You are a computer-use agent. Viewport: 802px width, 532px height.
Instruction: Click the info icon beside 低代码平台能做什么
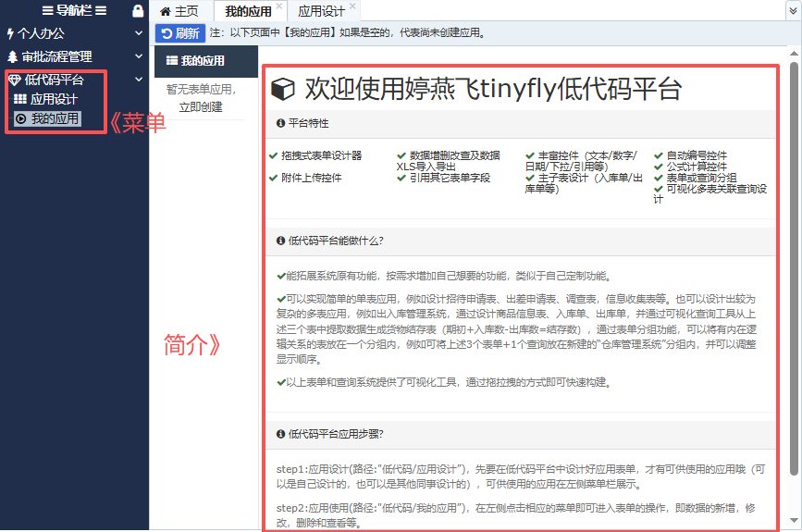280,241
